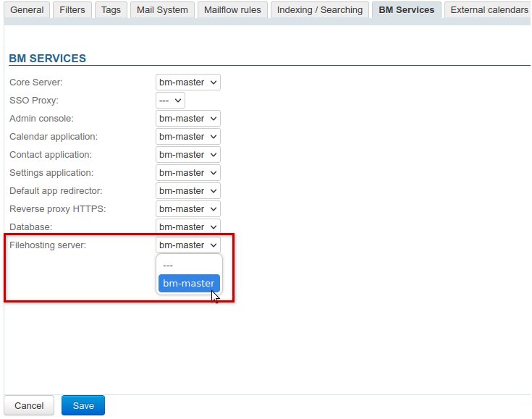Expand the SSO Proxy dropdown
This screenshot has width=532, height=419.
[x=170, y=101]
